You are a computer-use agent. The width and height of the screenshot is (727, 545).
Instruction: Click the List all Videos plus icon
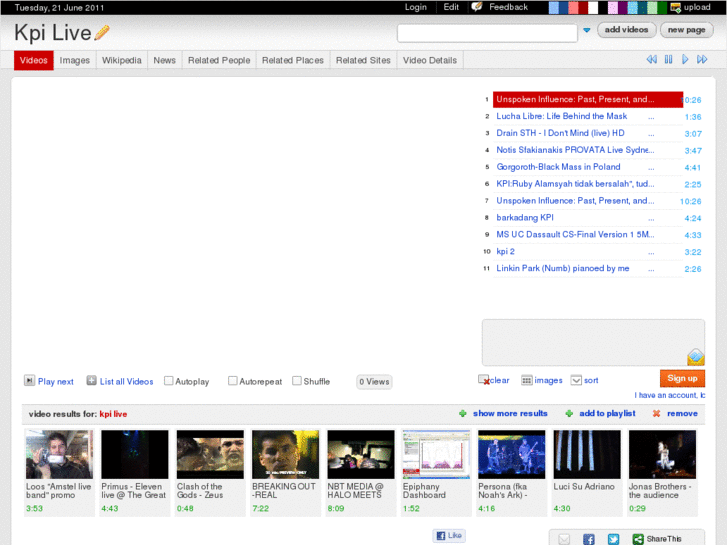(91, 381)
